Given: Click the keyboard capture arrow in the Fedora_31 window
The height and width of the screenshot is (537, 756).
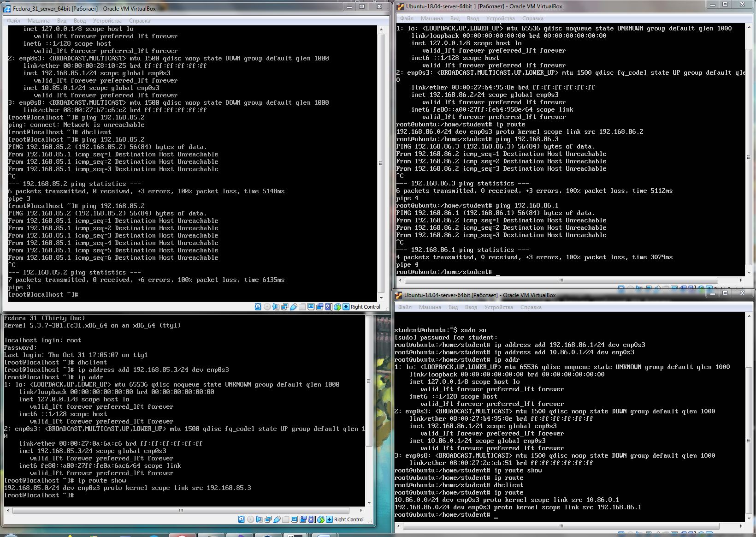Looking at the screenshot, I should click(x=346, y=307).
